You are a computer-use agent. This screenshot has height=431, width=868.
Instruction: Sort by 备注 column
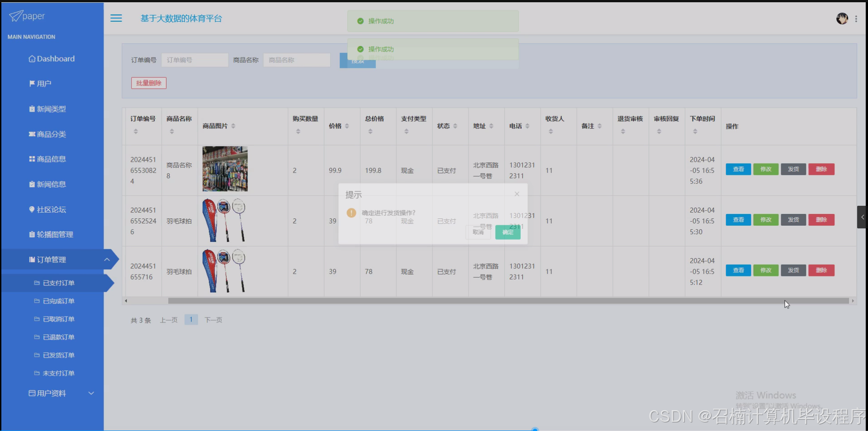coord(599,126)
